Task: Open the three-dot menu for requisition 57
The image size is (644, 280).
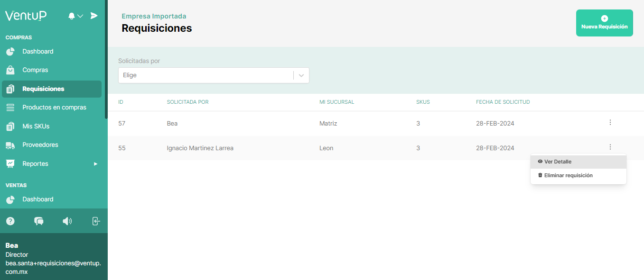Action: pyautogui.click(x=610, y=123)
